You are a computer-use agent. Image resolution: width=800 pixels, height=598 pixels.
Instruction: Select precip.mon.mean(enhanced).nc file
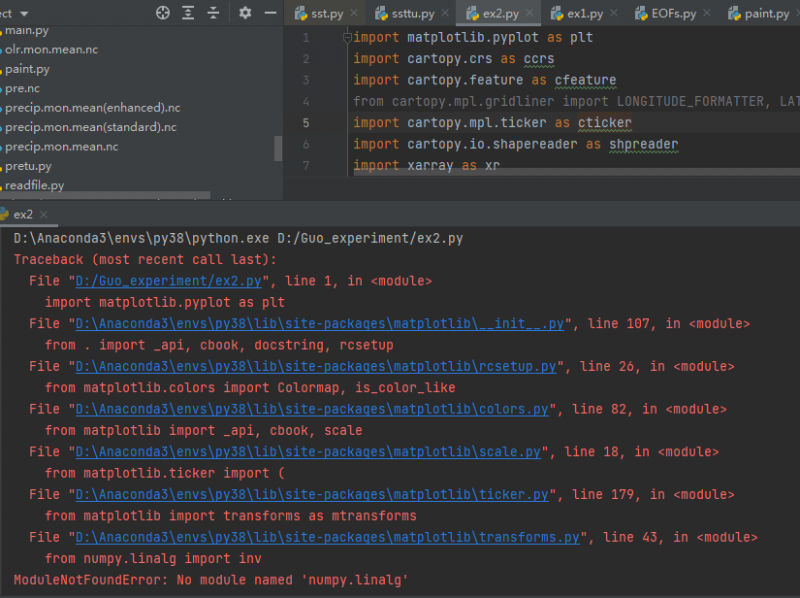92,108
